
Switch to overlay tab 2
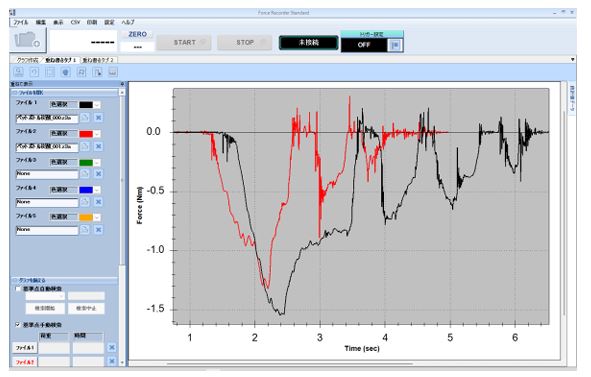pyautogui.click(x=98, y=60)
